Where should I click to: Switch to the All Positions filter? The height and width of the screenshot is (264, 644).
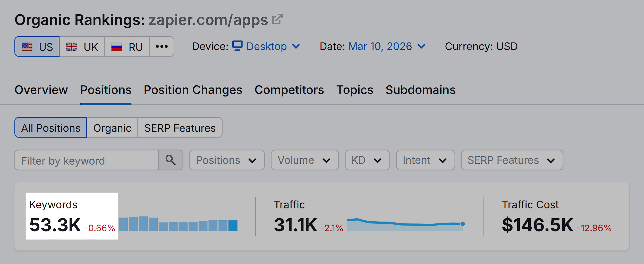(x=50, y=127)
